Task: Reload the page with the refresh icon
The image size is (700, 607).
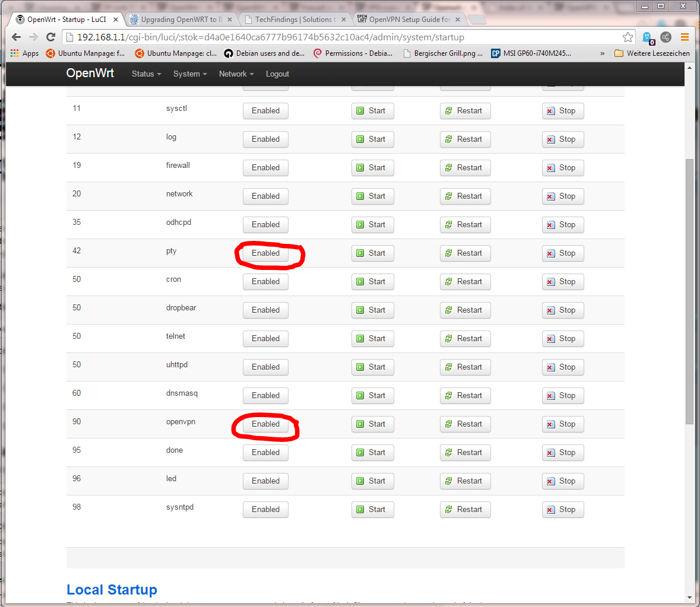Action: [x=50, y=37]
